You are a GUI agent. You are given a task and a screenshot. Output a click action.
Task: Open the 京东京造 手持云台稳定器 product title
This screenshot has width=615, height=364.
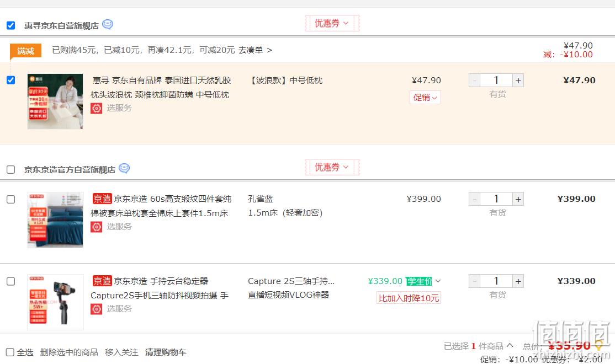(160, 288)
